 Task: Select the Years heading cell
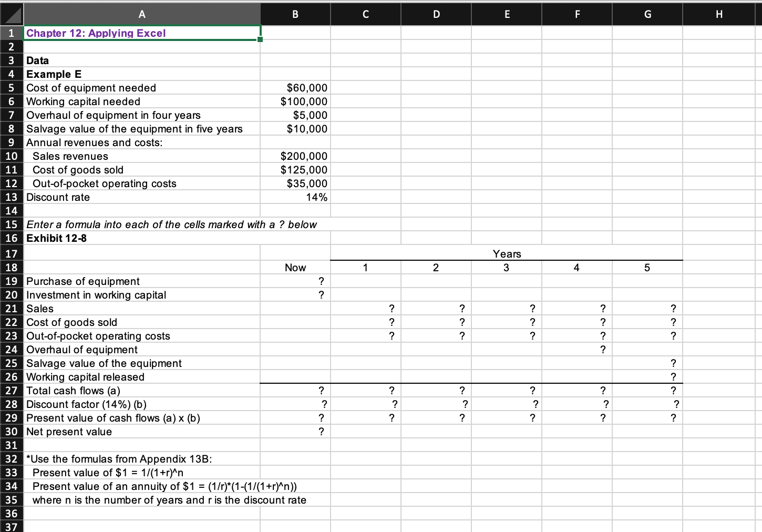pyautogui.click(x=506, y=253)
